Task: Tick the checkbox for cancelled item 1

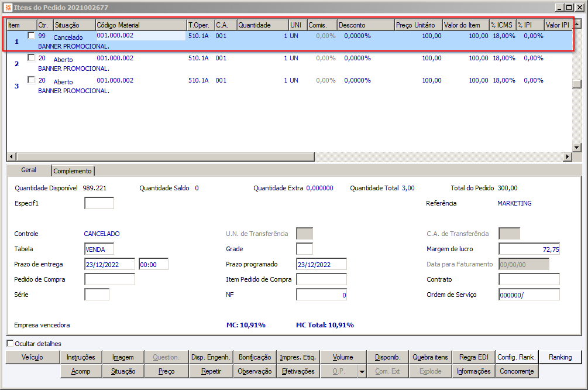Action: [31, 36]
